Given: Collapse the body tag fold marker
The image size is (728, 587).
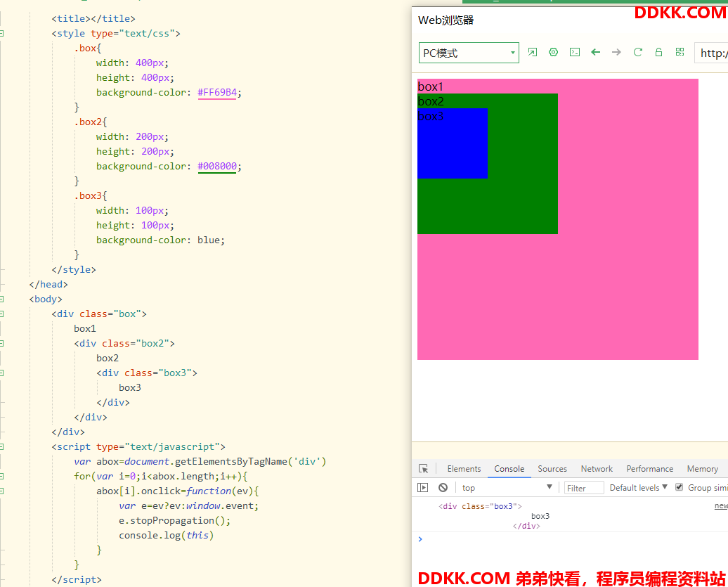Looking at the screenshot, I should point(2,299).
